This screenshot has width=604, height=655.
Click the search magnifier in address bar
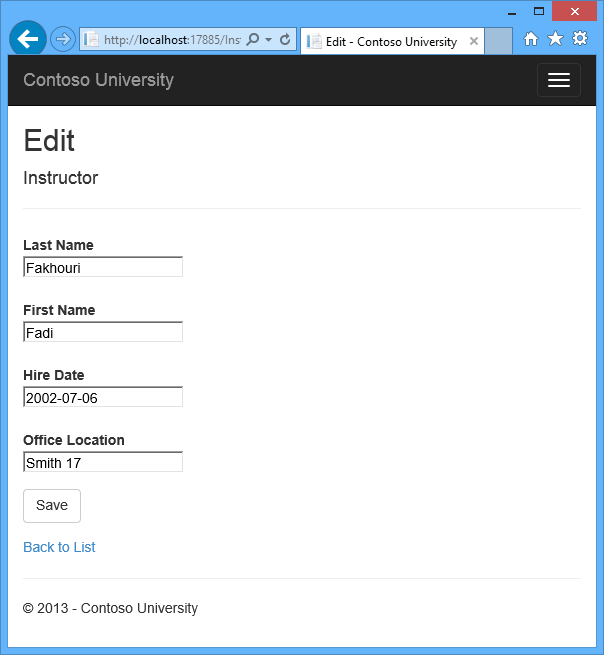click(x=253, y=40)
